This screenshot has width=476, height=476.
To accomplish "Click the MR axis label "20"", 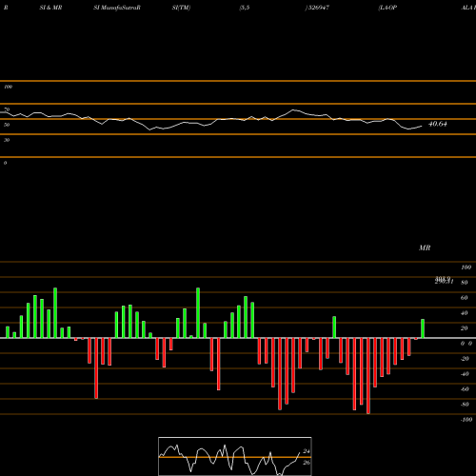I will pos(465,328).
